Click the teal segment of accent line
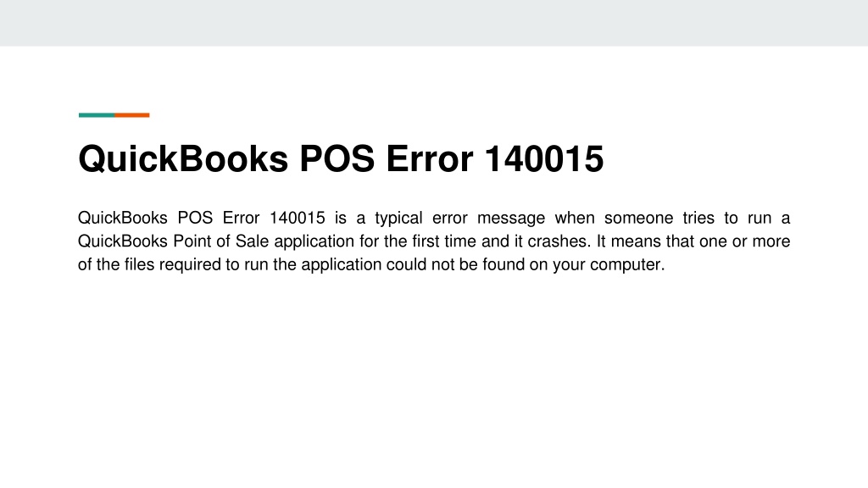Viewport: 868px width, 488px height. [97, 115]
